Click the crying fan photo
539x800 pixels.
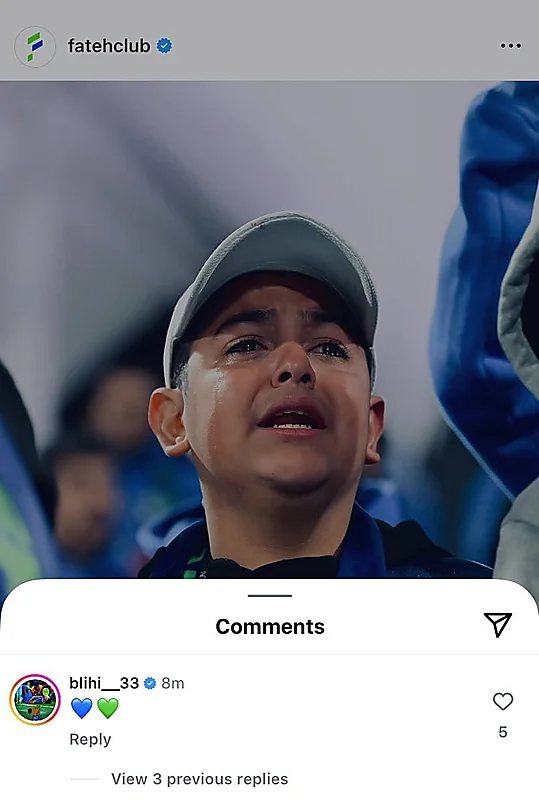pos(270,329)
